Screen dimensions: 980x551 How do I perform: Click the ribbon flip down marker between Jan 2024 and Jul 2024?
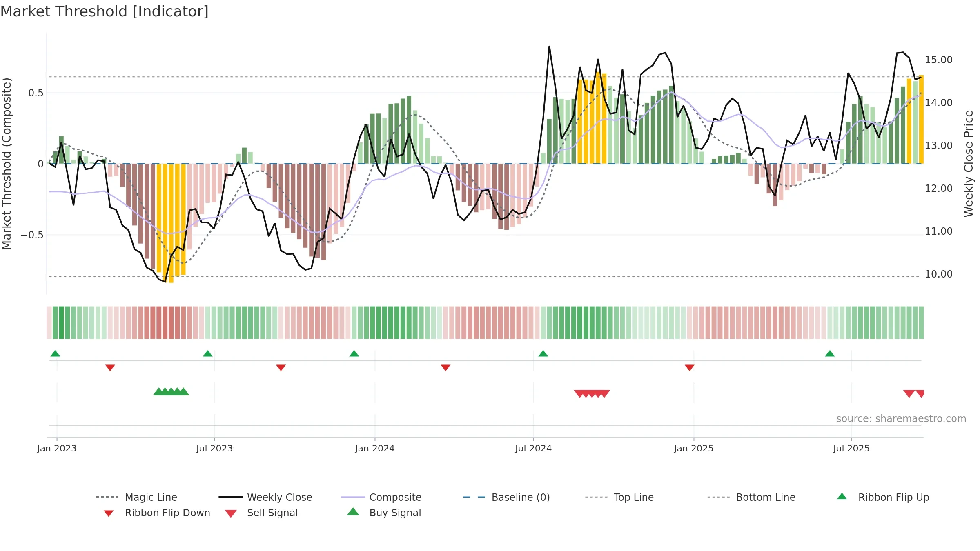(x=445, y=368)
